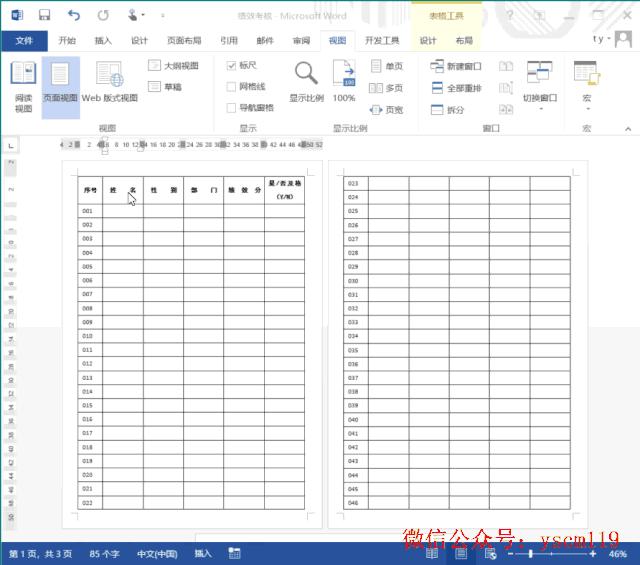Open a 新建窗口 new window
Image resolution: width=640 pixels, height=565 pixels.
point(456,66)
